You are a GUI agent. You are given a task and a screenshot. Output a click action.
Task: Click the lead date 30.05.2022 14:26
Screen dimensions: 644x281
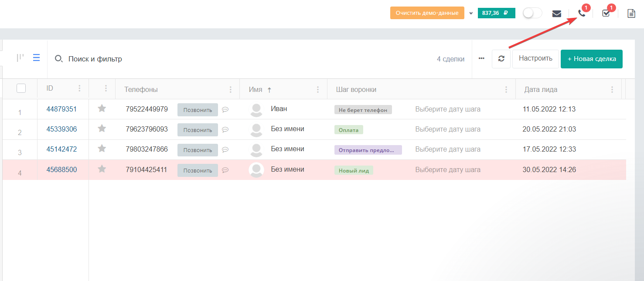pyautogui.click(x=549, y=169)
